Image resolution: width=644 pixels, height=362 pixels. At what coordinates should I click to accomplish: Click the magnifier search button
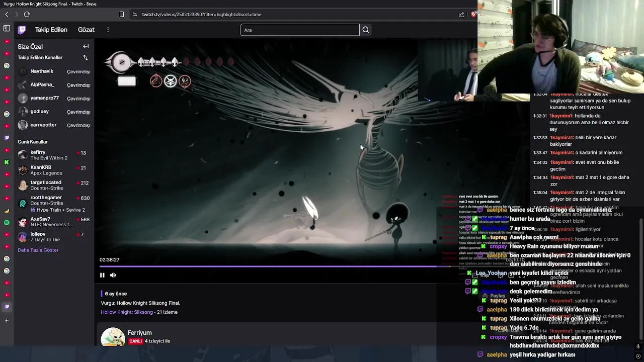pyautogui.click(x=366, y=30)
